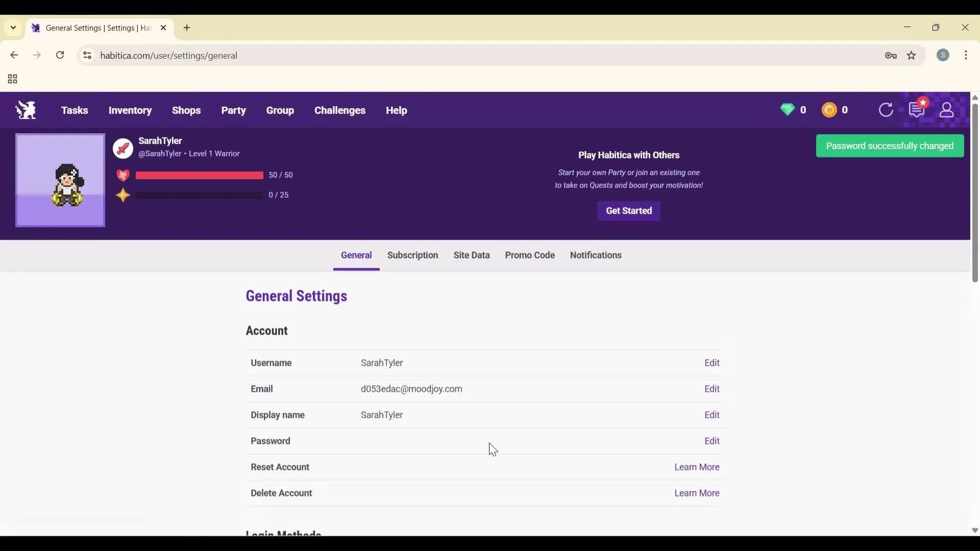Click the red health progress bar
The image size is (980, 551).
click(199, 175)
